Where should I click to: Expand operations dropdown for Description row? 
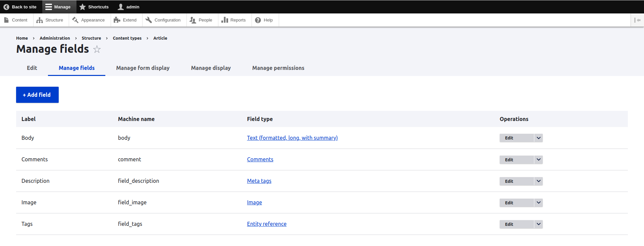click(538, 181)
